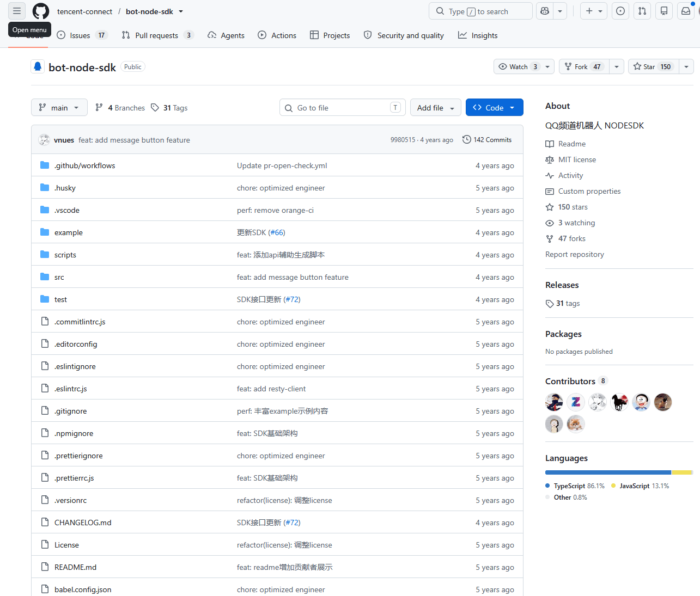Open the 142 Commits history

click(x=487, y=140)
